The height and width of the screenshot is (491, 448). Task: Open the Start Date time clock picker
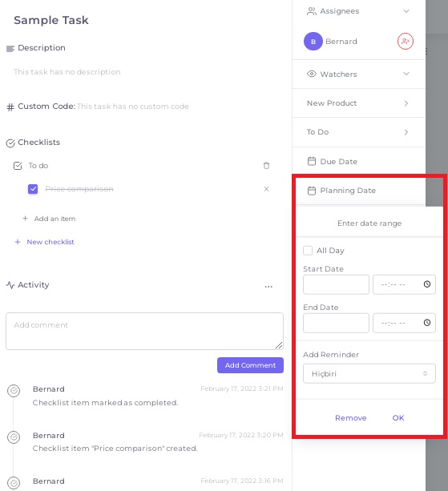pos(427,284)
